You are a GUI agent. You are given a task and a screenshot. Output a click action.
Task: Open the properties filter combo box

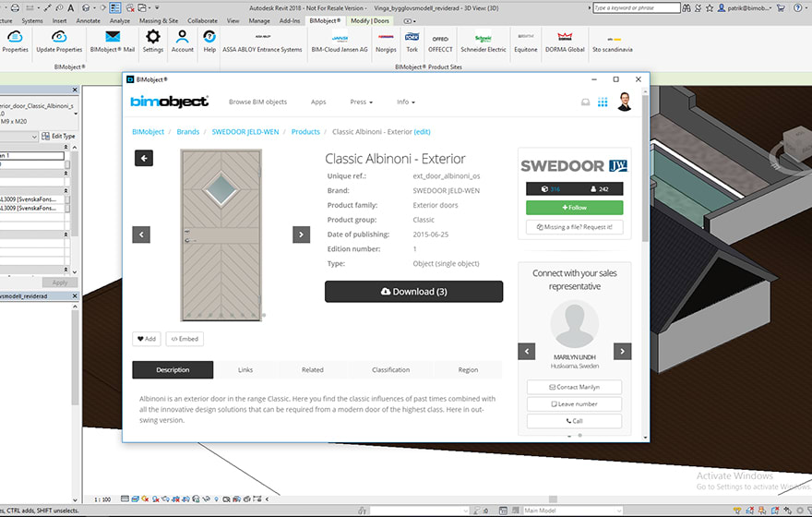point(19,137)
